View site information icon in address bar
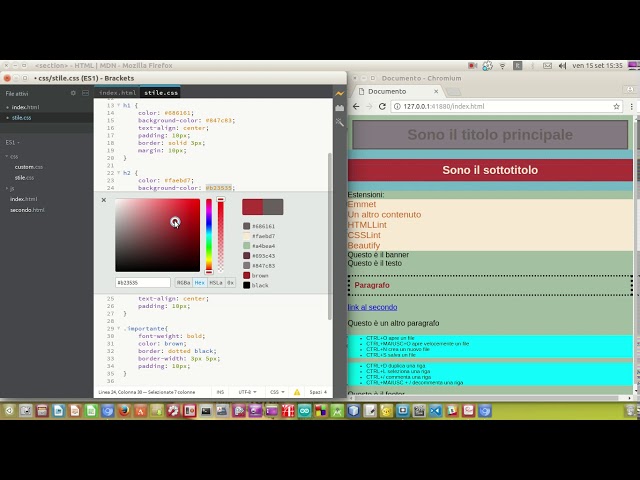The height and width of the screenshot is (480, 640). [x=397, y=106]
